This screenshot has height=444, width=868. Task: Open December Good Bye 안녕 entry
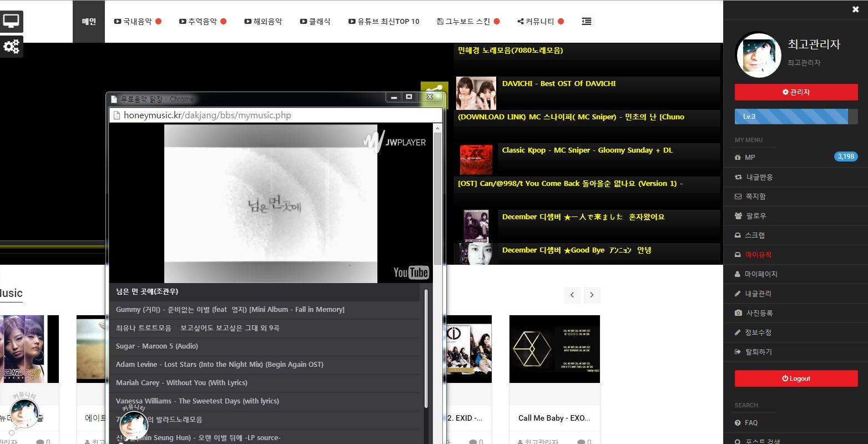click(x=577, y=250)
